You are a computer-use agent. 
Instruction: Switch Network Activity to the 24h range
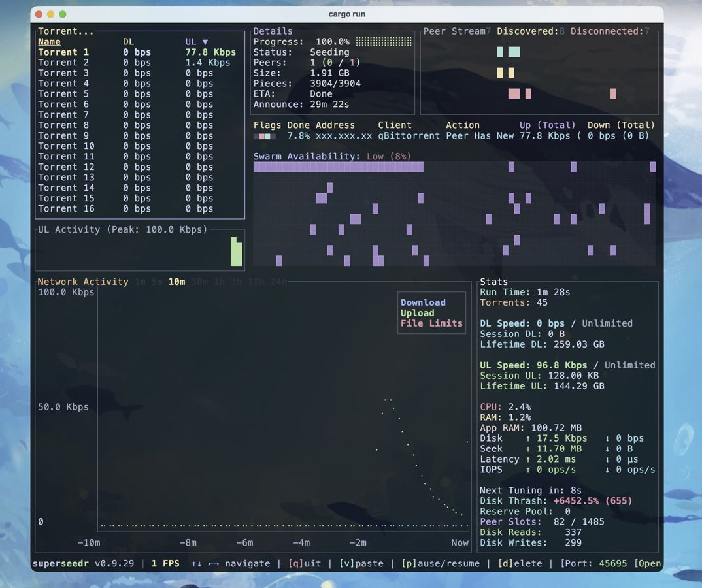tap(278, 282)
